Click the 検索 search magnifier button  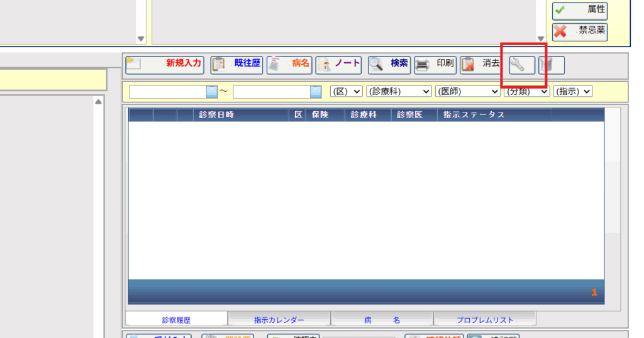389,64
